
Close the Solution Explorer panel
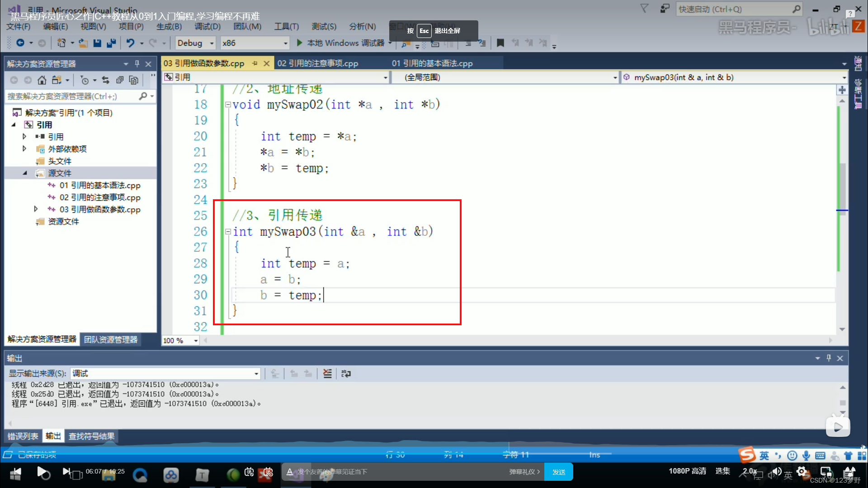[x=148, y=64]
